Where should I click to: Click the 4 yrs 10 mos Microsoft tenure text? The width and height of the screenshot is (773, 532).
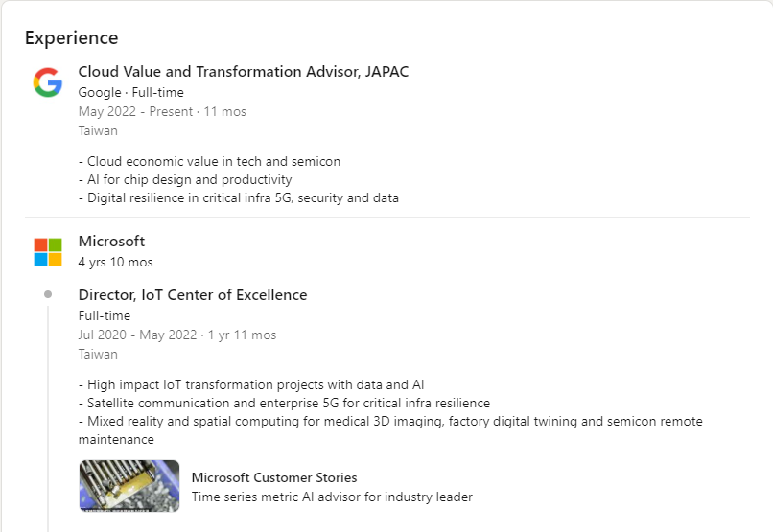tap(116, 262)
